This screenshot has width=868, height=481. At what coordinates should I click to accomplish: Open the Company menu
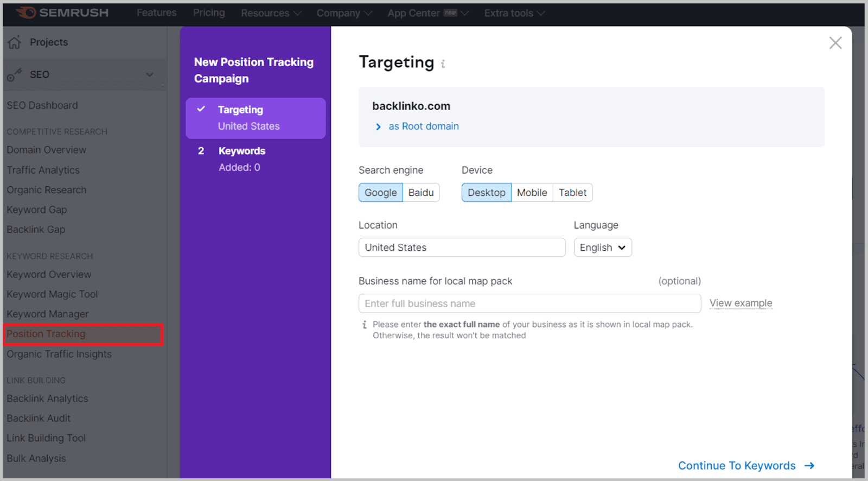pos(344,13)
